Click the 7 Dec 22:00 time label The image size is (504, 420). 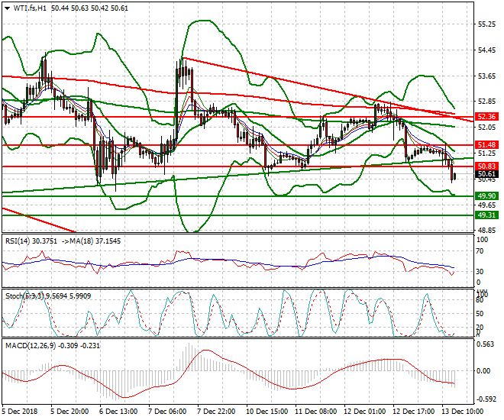[x=215, y=412]
